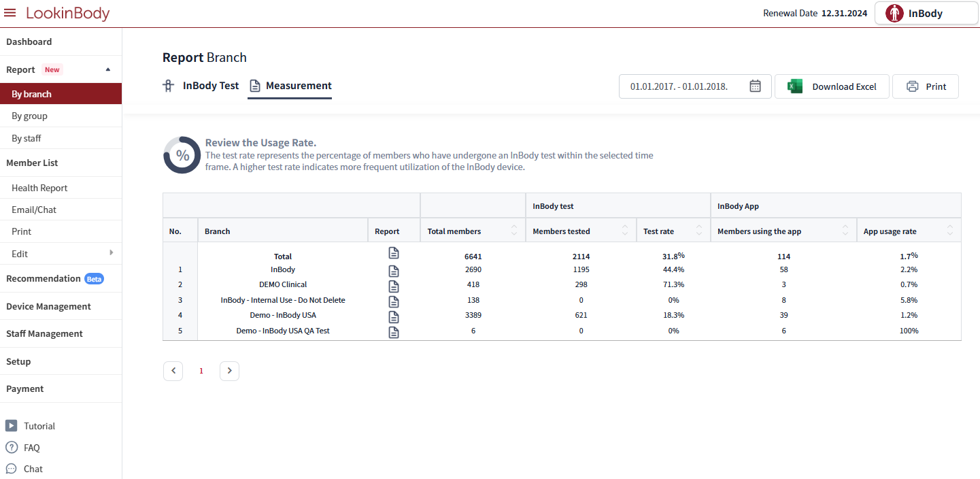Click the body figure icon on InBody Test tab
The width and height of the screenshot is (980, 479).
[x=169, y=86]
